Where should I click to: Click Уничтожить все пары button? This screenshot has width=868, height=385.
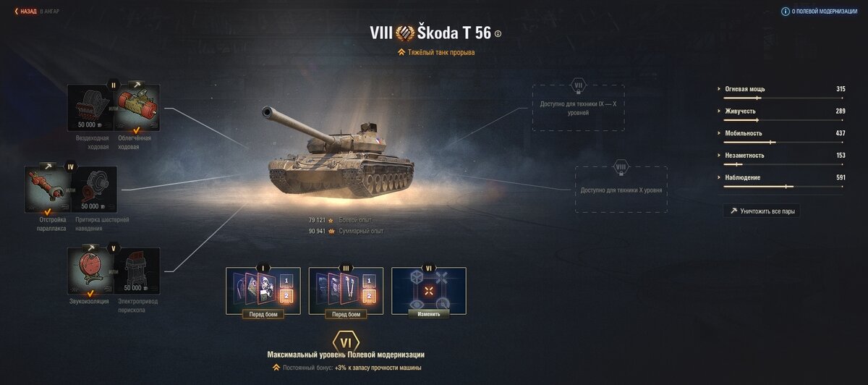pyautogui.click(x=762, y=211)
